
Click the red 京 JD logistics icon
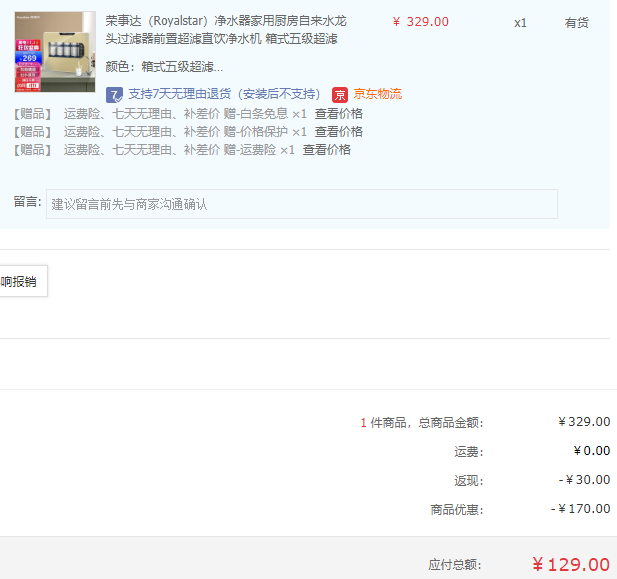click(x=340, y=94)
